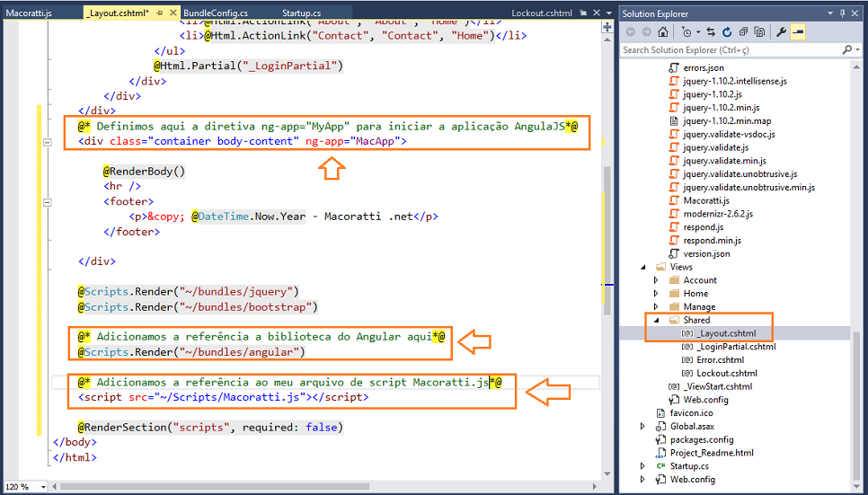Expand the Startup.cs node
Viewport: 868px width, 495px height.
643,466
